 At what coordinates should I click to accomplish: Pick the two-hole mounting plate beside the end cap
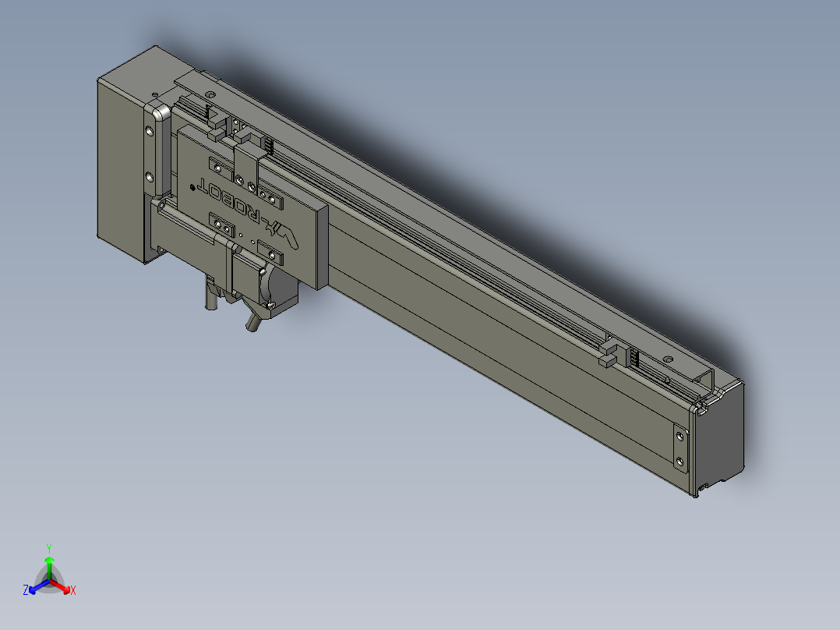(x=680, y=448)
